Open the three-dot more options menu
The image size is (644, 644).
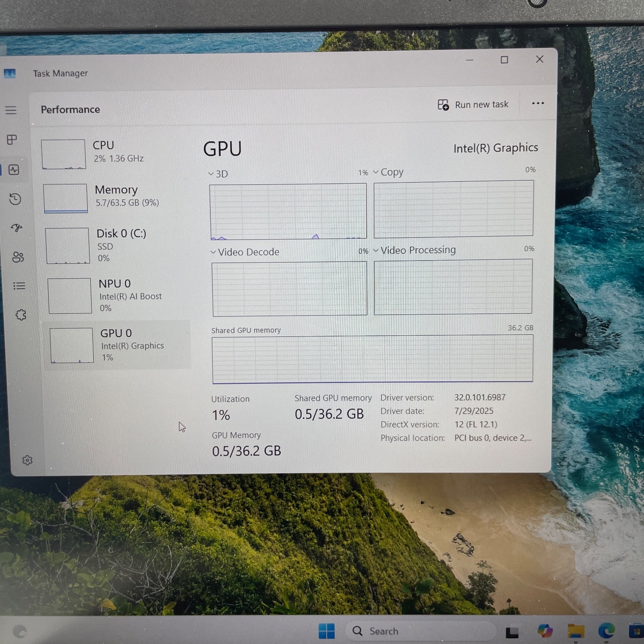click(538, 103)
